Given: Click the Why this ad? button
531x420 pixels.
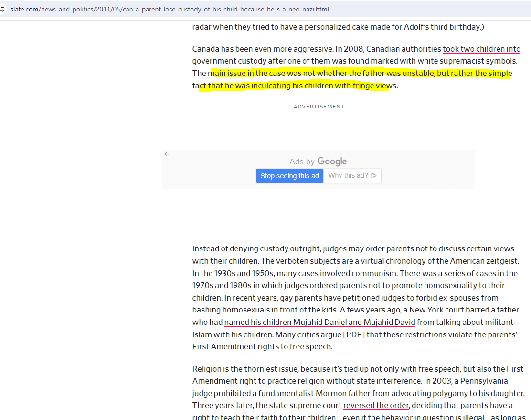Looking at the screenshot, I should point(352,175).
